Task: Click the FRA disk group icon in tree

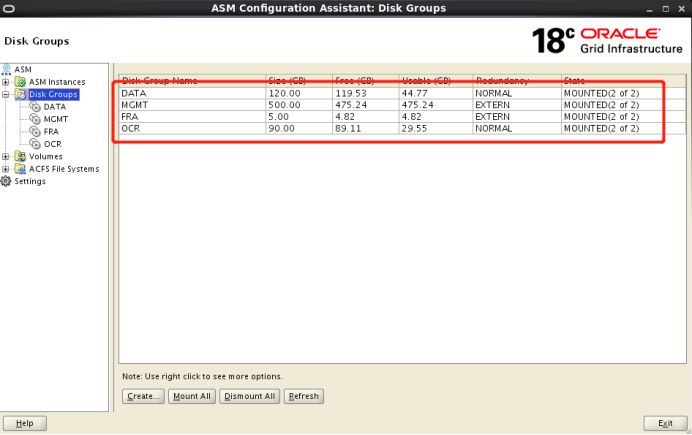Action: 35,131
